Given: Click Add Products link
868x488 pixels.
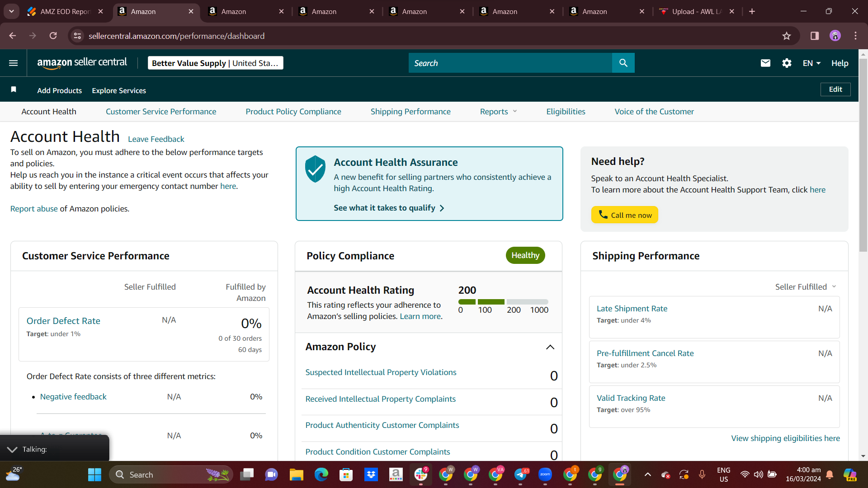Looking at the screenshot, I should pyautogui.click(x=60, y=90).
